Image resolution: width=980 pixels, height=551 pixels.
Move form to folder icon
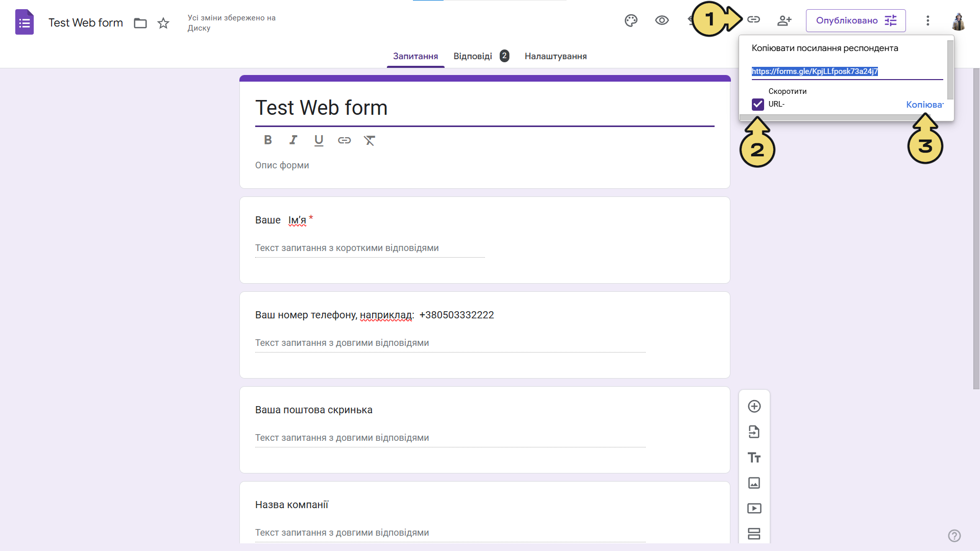140,23
